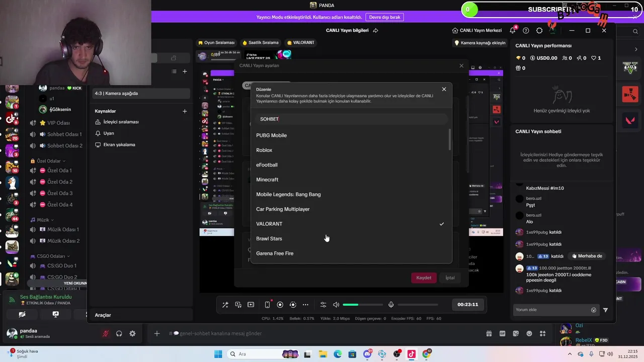Open the magic effects wand tool

(225, 305)
